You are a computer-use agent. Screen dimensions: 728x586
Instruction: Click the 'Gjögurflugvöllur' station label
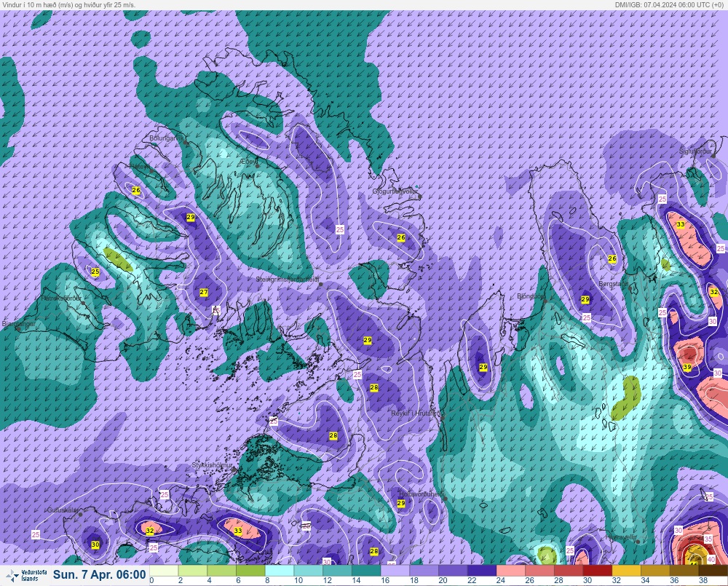pos(395,191)
